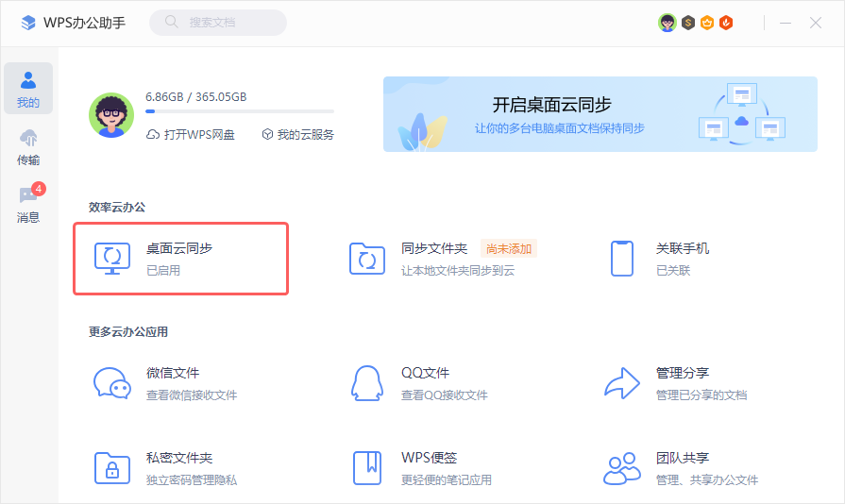The width and height of the screenshot is (845, 504).
Task: Click the WPS办公助手 logo icon
Action: pyautogui.click(x=28, y=23)
